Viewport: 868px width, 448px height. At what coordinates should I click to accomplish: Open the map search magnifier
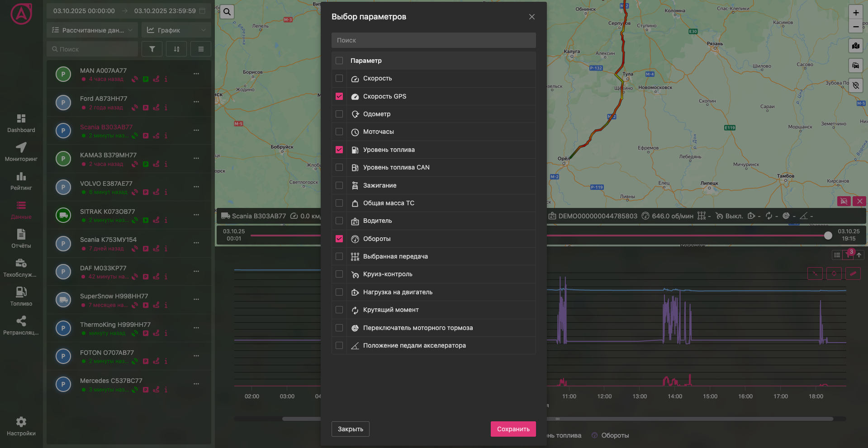[227, 12]
